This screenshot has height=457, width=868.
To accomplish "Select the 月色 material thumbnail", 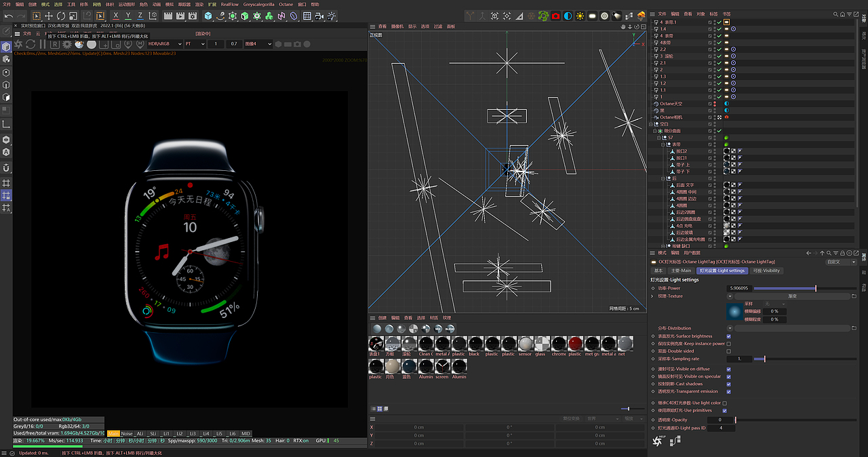I will 393,367.
